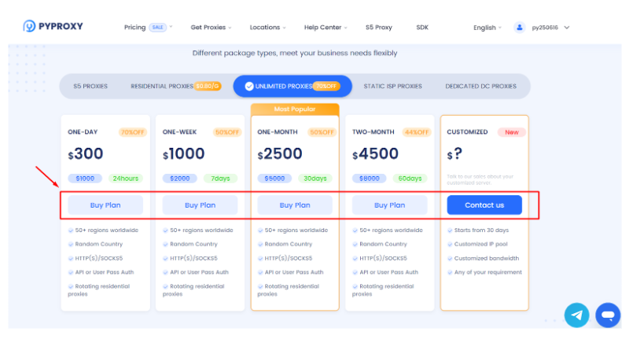Expand the Get Proxies menu
Screen dimensions: 644x339
click(211, 27)
